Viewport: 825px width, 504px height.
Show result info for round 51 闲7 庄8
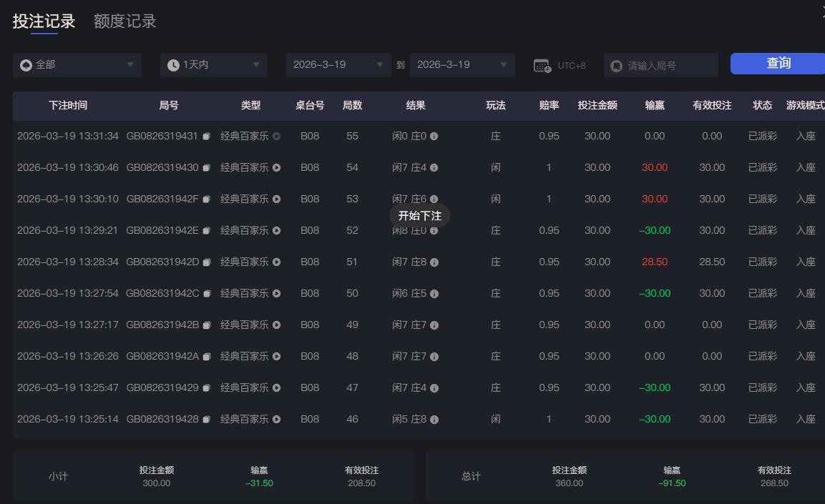point(435,262)
